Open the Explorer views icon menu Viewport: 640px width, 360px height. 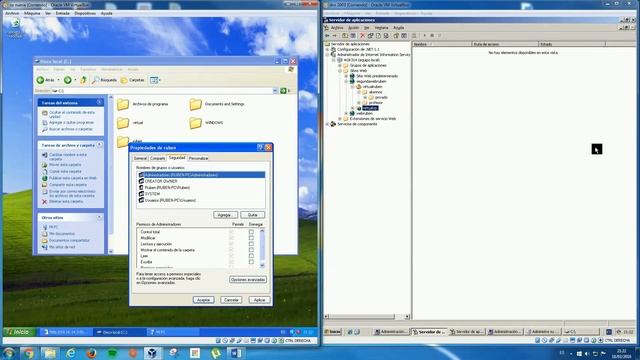coord(155,80)
